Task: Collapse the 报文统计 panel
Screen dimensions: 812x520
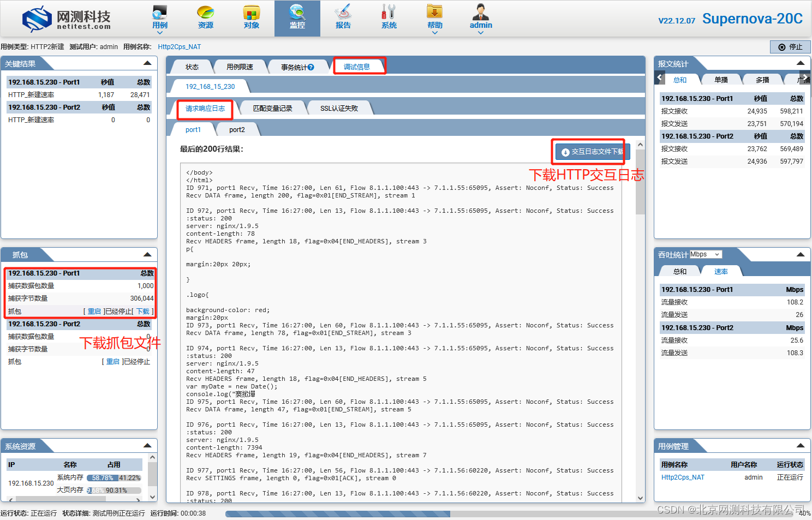Action: [801, 63]
